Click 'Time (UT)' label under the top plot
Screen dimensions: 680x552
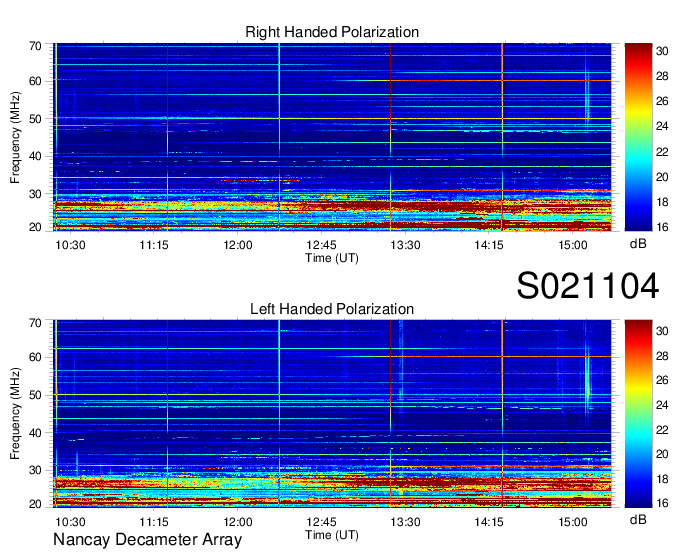332,258
